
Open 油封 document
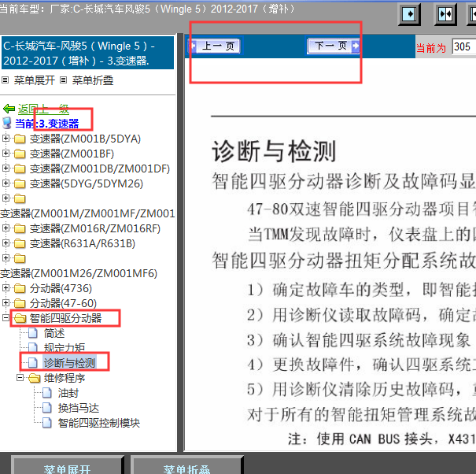[x=68, y=393]
